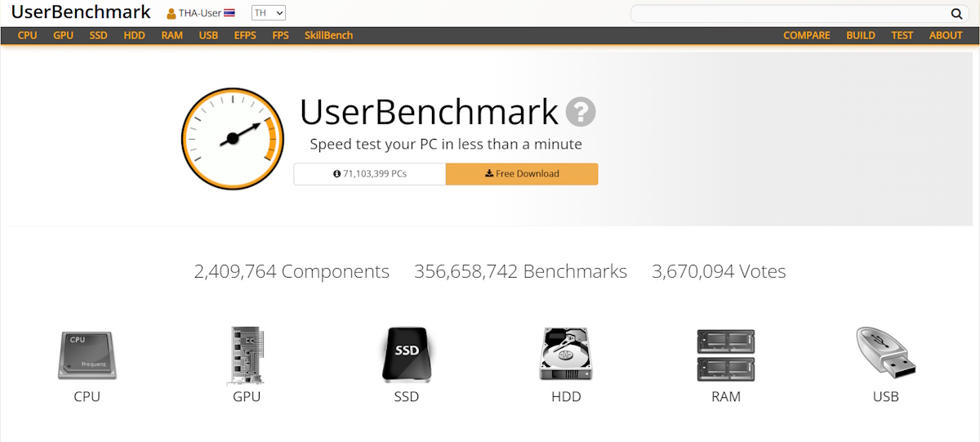Viewport: 980px width, 442px height.
Task: Click the CPU chip icon
Action: click(87, 355)
